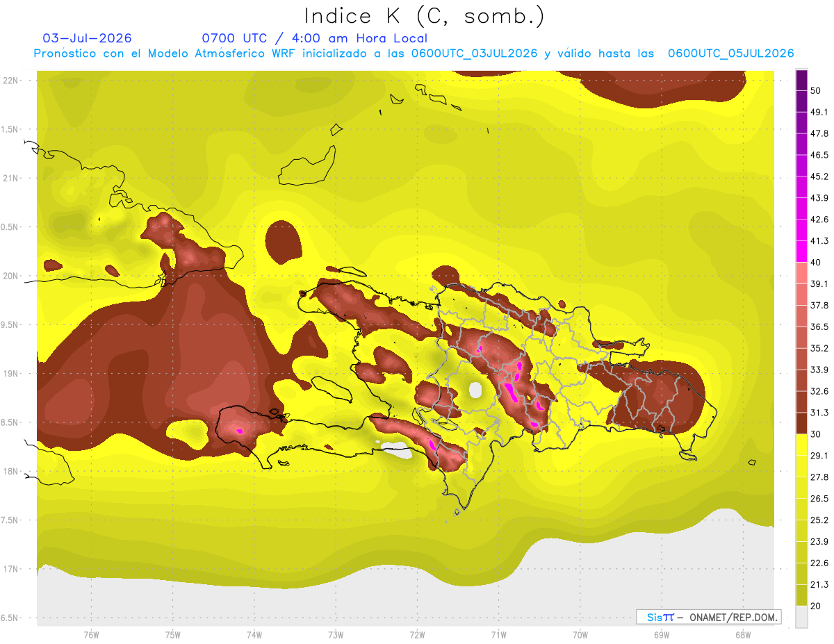
Task: Click the "74W" longitude axis label
Action: [x=254, y=634]
